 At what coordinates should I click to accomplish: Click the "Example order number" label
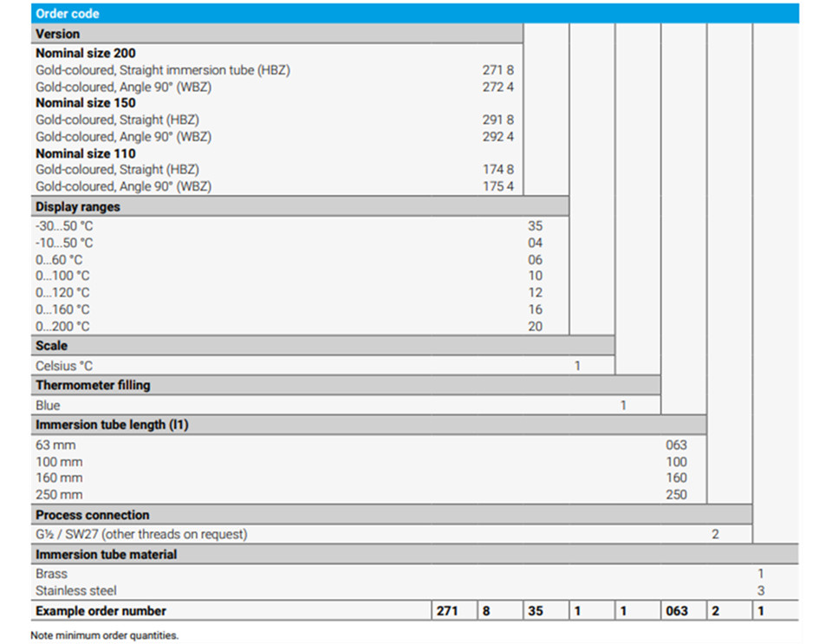(101, 611)
